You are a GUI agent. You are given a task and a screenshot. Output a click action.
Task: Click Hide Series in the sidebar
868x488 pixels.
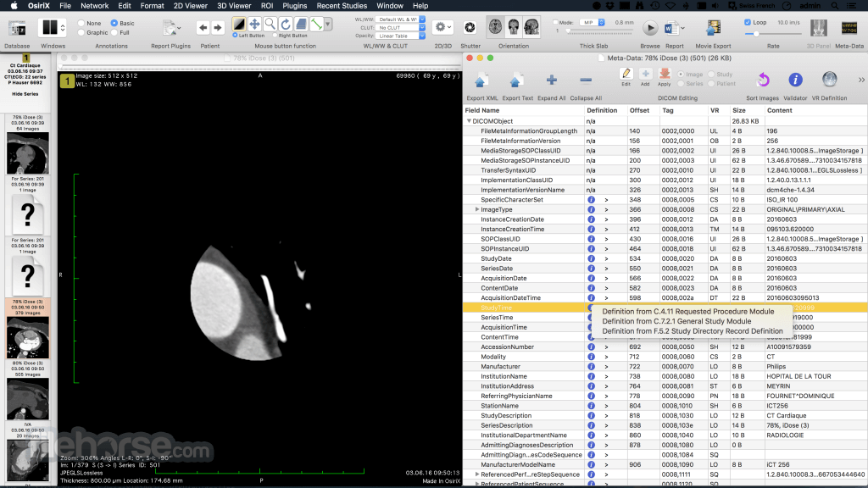[x=25, y=94]
